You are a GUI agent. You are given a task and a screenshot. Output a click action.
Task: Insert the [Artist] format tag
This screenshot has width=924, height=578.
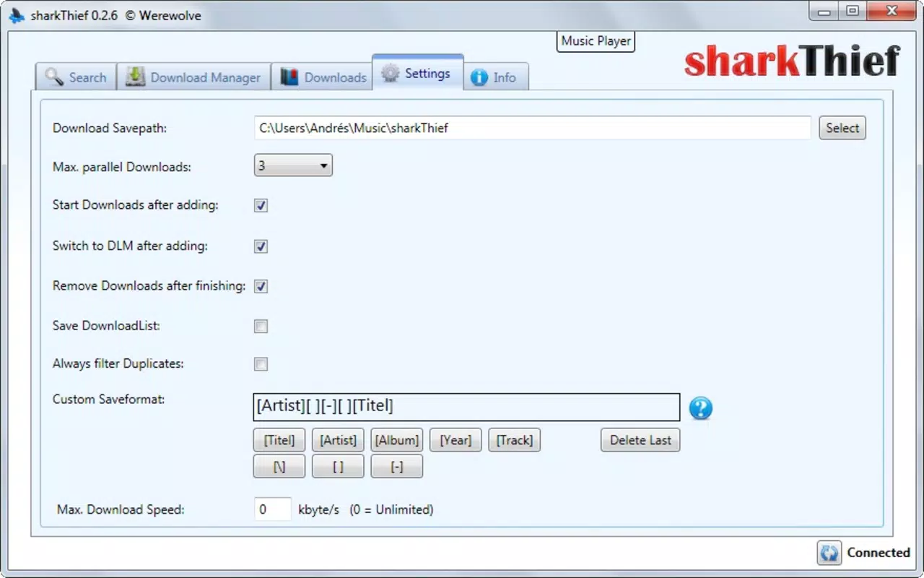(338, 440)
